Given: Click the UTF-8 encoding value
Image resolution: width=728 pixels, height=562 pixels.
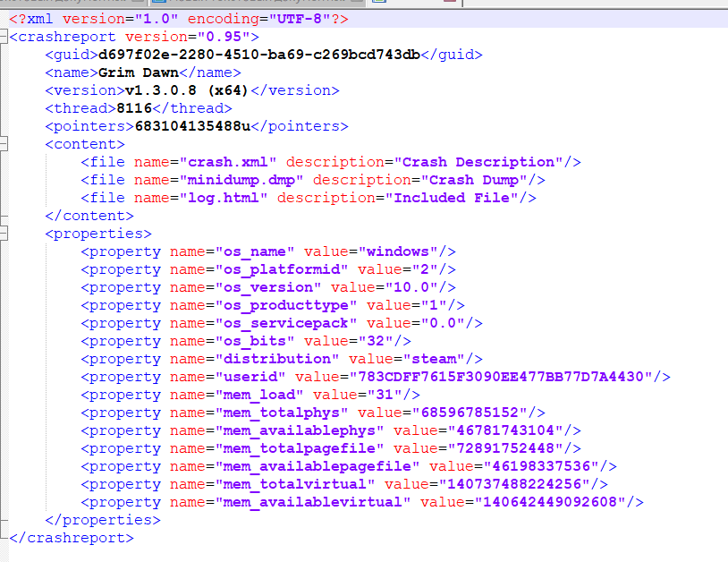Looking at the screenshot, I should 300,19.
